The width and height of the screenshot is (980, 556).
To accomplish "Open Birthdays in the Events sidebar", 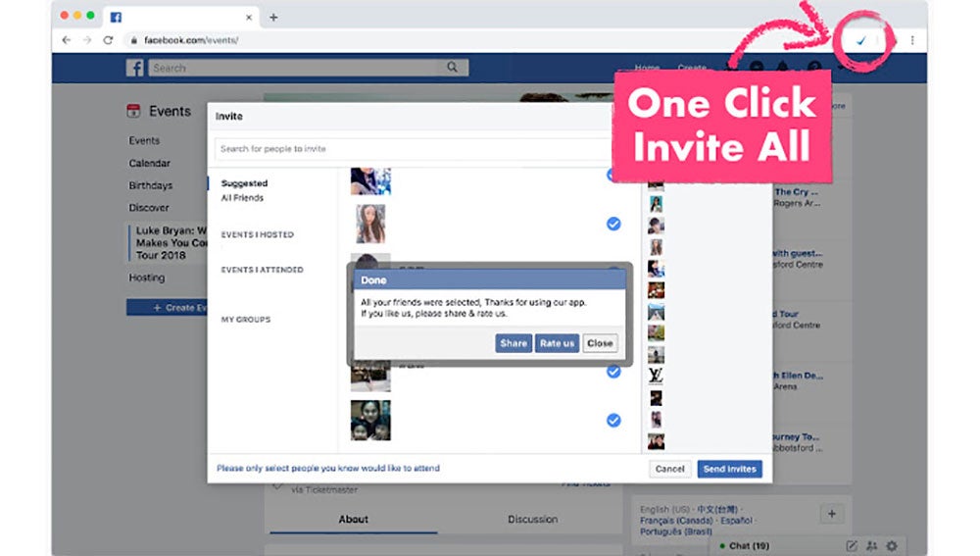I will click(151, 185).
